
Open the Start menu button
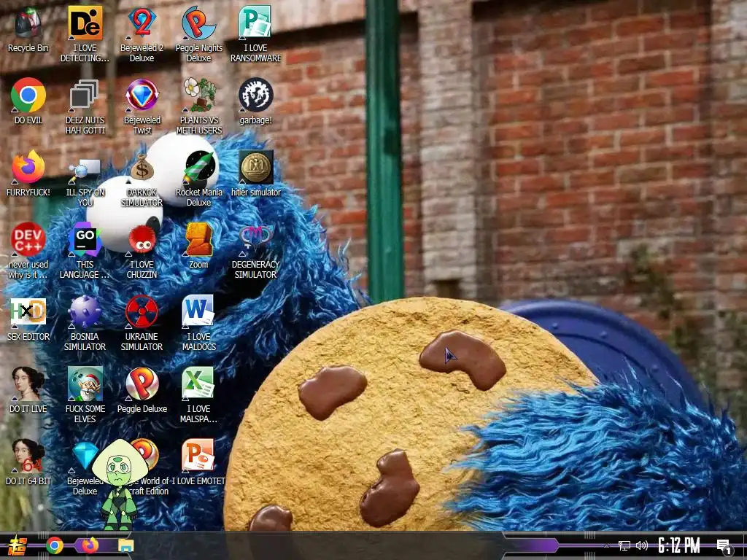pyautogui.click(x=17, y=545)
